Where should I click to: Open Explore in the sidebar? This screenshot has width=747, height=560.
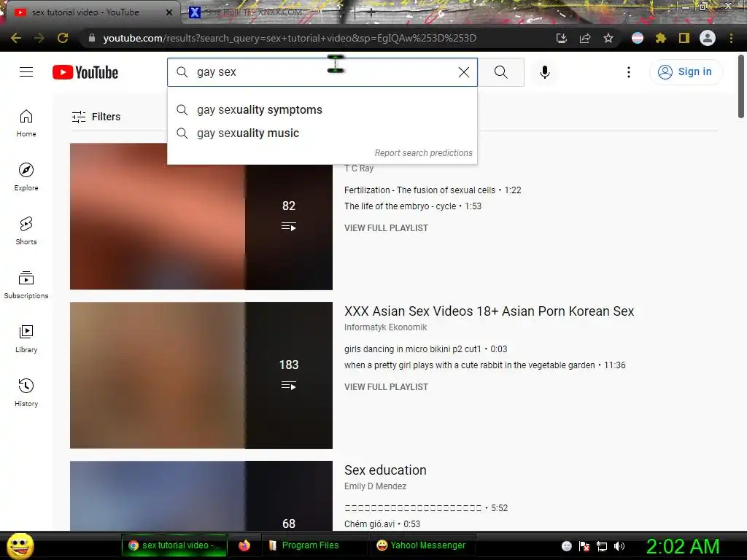[x=26, y=176]
